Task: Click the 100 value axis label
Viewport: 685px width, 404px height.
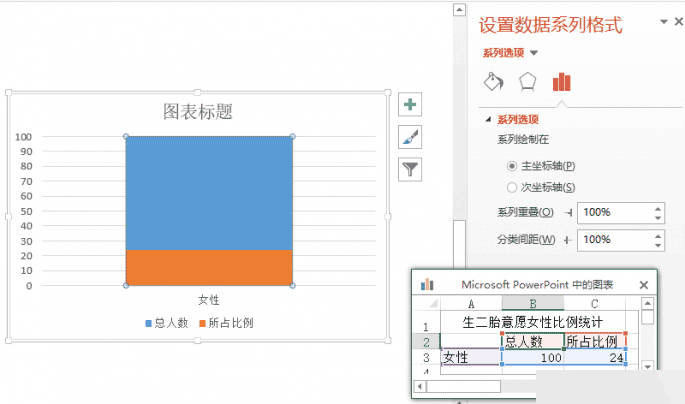Action: pos(23,137)
